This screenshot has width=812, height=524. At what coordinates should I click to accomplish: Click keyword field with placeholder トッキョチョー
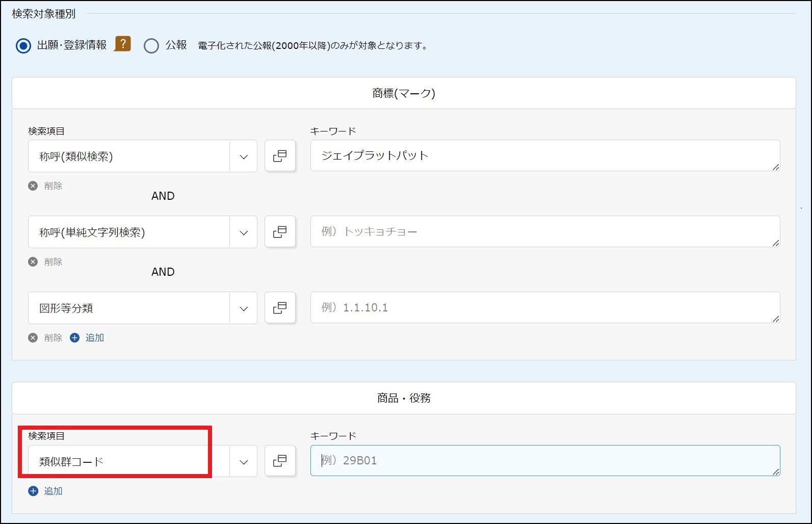pos(544,232)
